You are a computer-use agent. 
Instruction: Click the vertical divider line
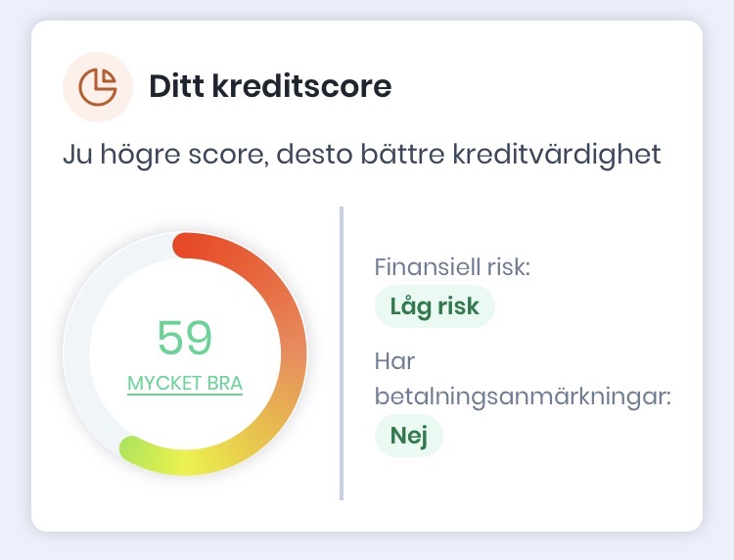coord(342,352)
